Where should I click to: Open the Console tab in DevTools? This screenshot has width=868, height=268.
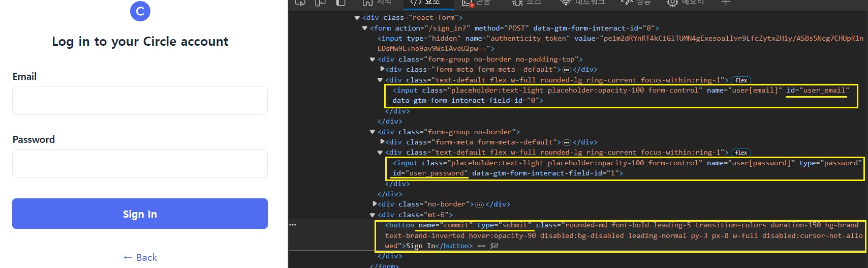476,3
